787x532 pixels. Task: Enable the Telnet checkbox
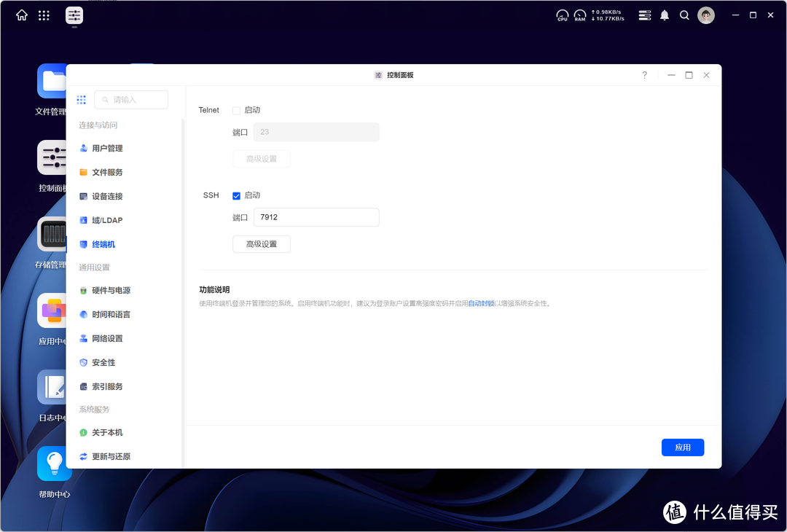[x=236, y=111]
